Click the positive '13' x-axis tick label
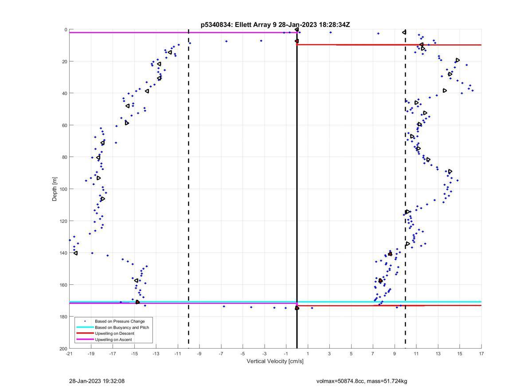 point(438,353)
